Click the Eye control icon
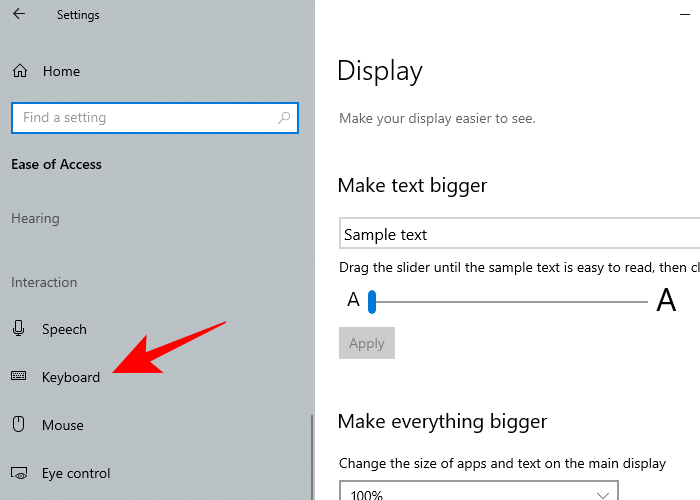 tap(19, 473)
